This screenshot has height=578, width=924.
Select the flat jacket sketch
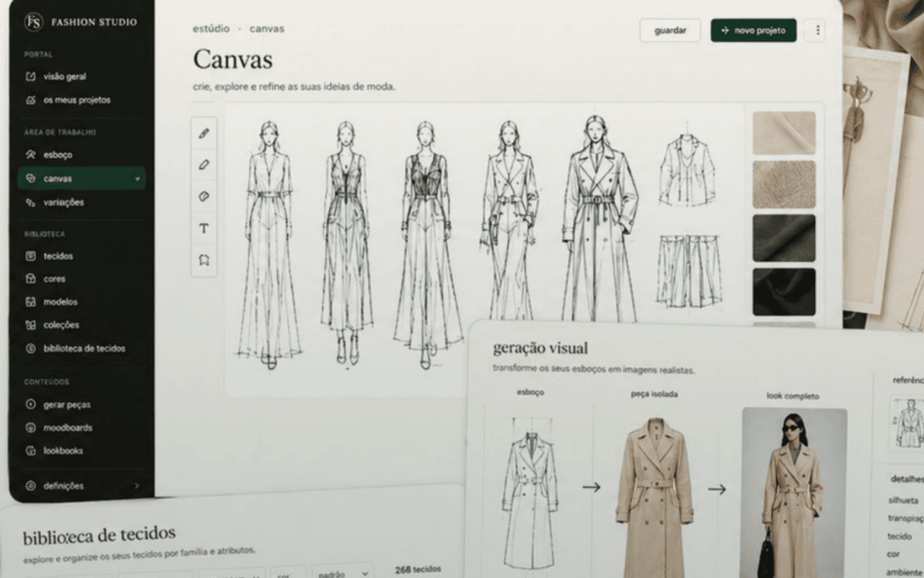pos(687,169)
